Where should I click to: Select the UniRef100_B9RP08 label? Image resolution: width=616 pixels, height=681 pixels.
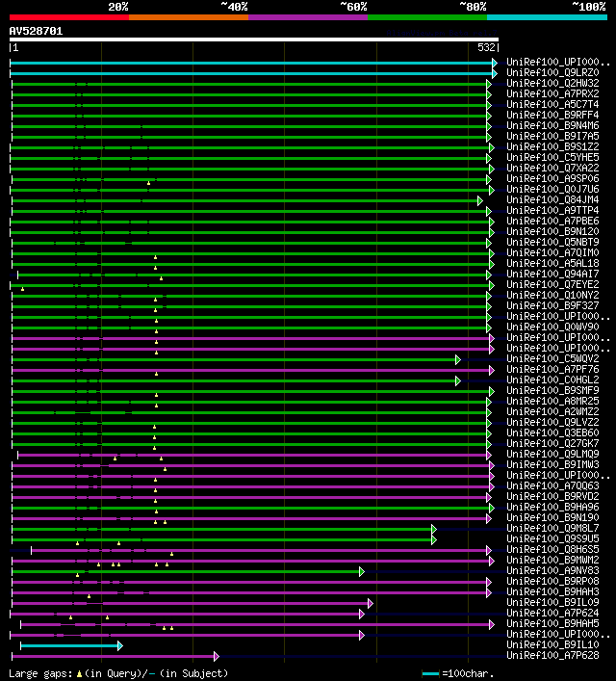click(552, 581)
